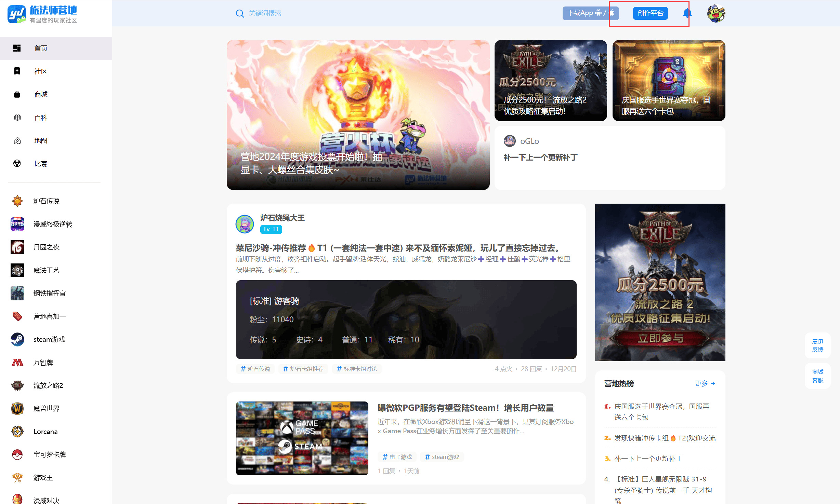This screenshot has width=840, height=504.
Task: Open the 地图 map pin icon
Action: (x=17, y=140)
